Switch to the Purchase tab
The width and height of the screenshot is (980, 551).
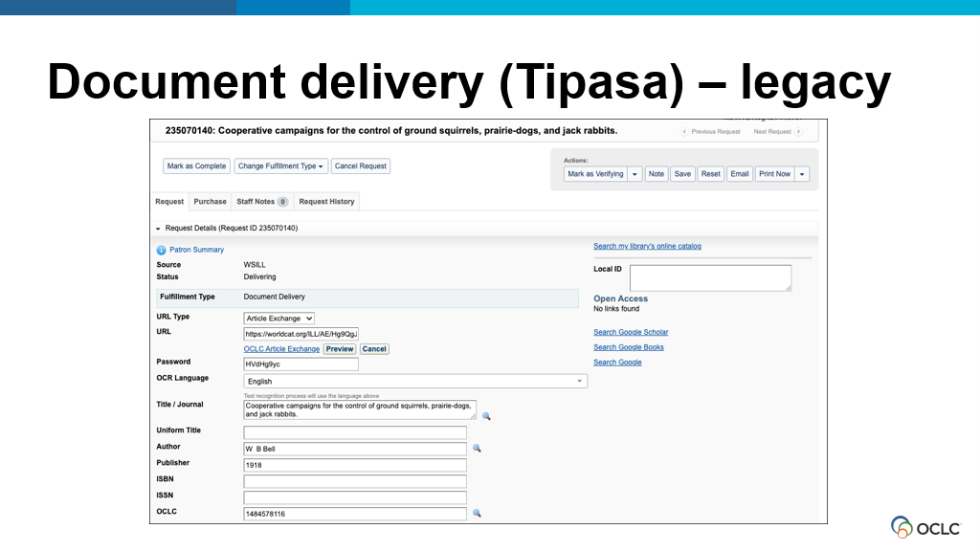210,202
